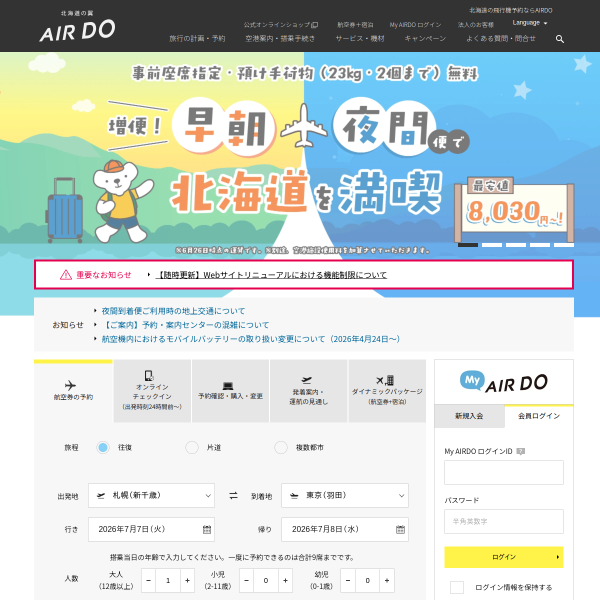This screenshot has height=600, width=600.
Task: Select 片道 one-way radio button
Action: coord(192,447)
